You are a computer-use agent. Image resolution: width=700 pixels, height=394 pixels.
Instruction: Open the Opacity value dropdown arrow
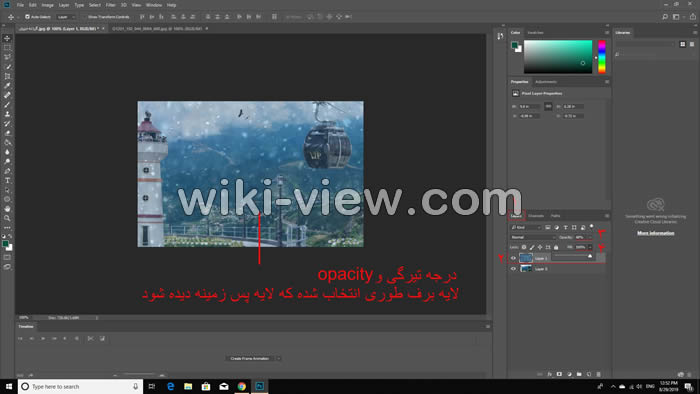[590, 237]
